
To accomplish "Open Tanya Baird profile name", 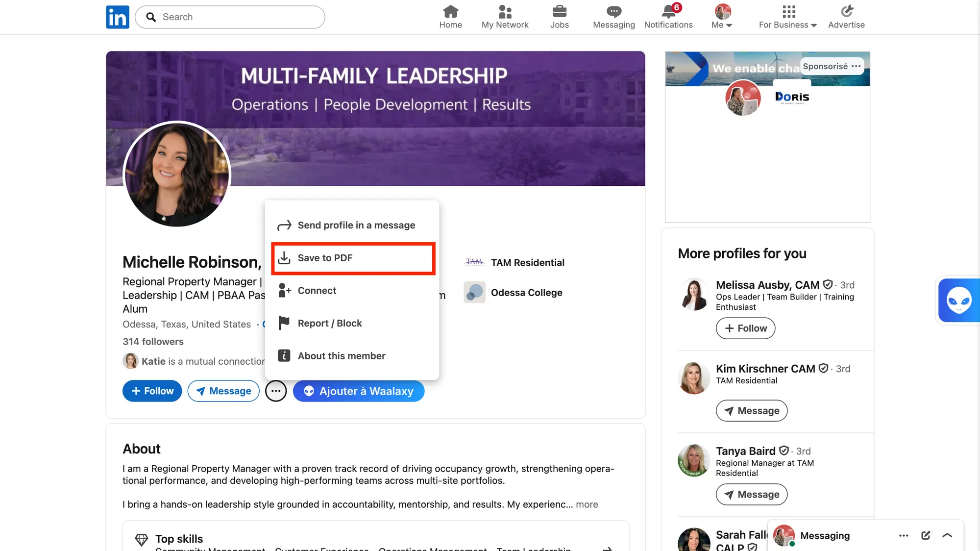I will pyautogui.click(x=745, y=451).
